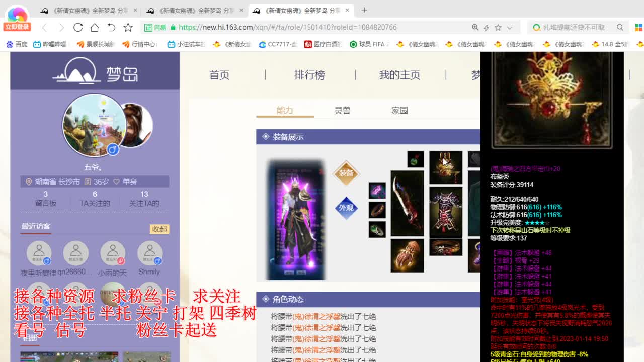
Task: Switch to the second browser tab
Action: click(194, 10)
